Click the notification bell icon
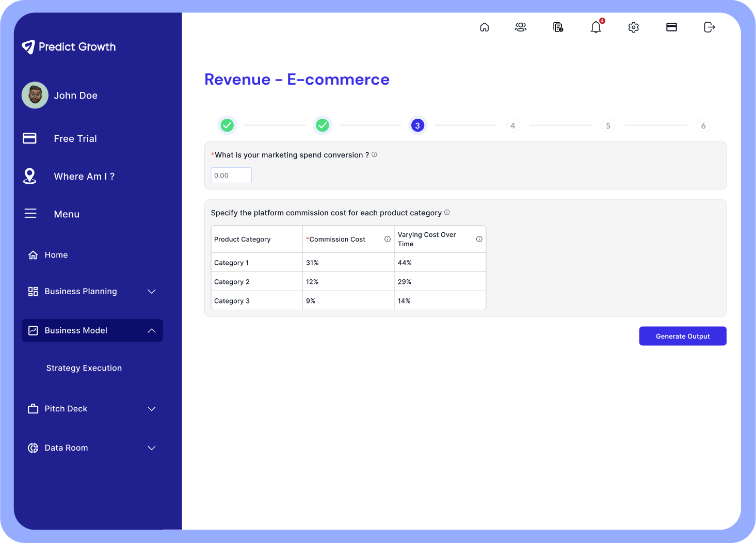 click(x=596, y=27)
